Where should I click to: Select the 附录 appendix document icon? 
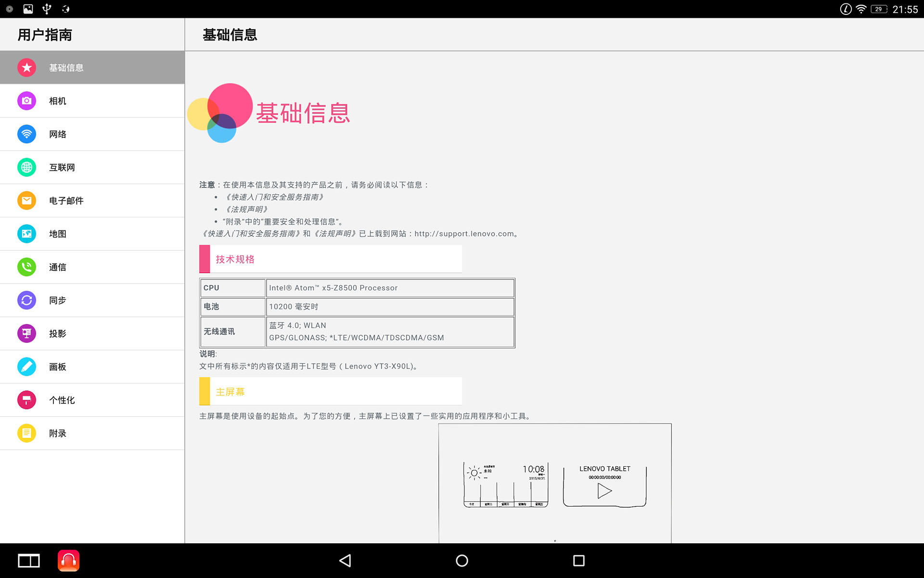(x=26, y=433)
